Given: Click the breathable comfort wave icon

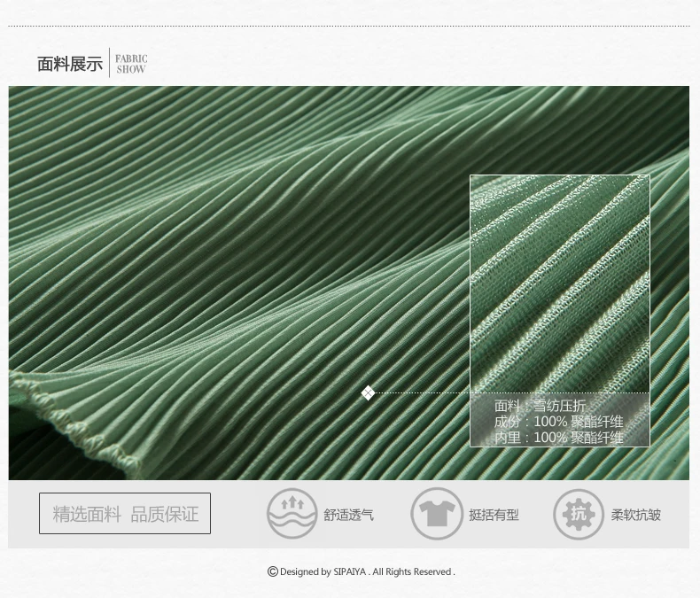Looking at the screenshot, I should [x=292, y=514].
